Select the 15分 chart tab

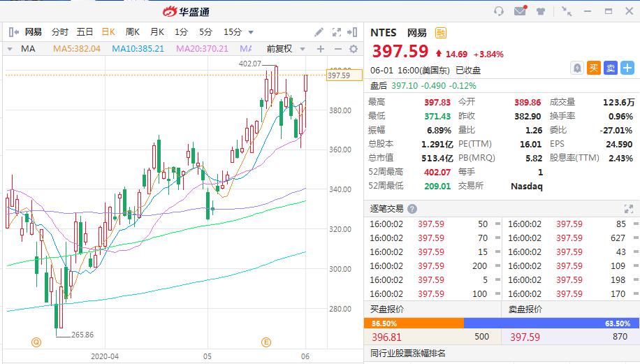click(x=232, y=32)
